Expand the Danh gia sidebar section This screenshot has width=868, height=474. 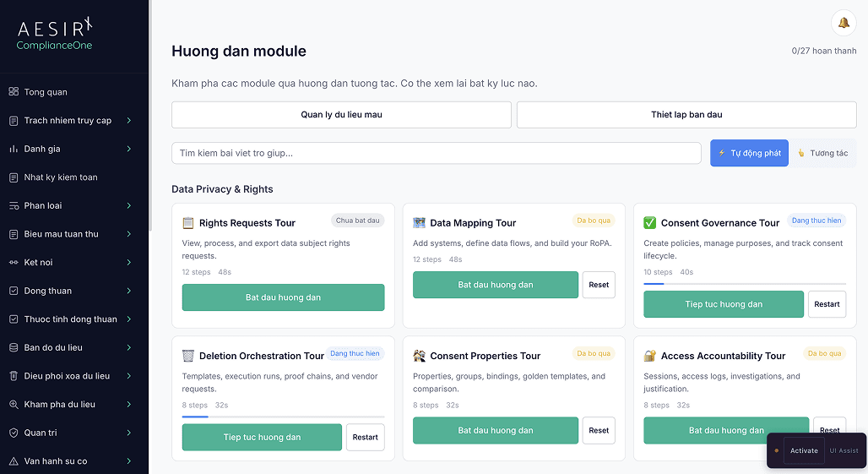click(x=128, y=149)
